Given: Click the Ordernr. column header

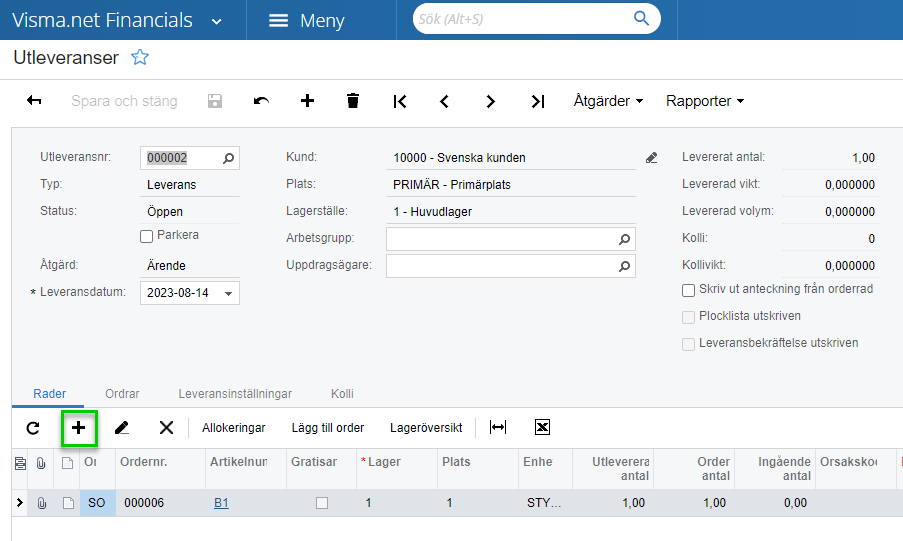Looking at the screenshot, I should [x=161, y=469].
